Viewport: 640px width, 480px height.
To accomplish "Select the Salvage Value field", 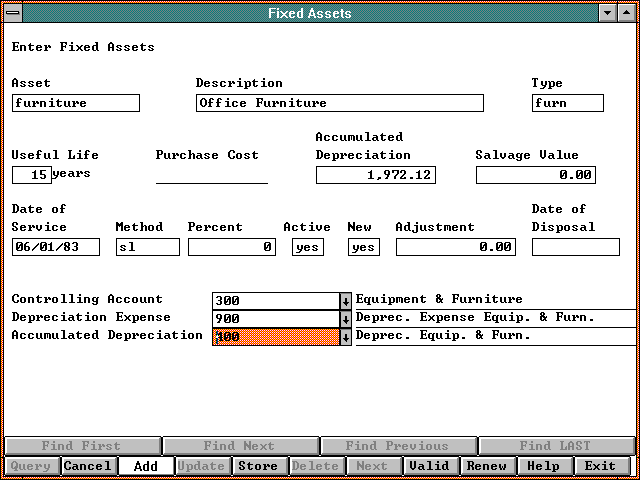I will (535, 175).
